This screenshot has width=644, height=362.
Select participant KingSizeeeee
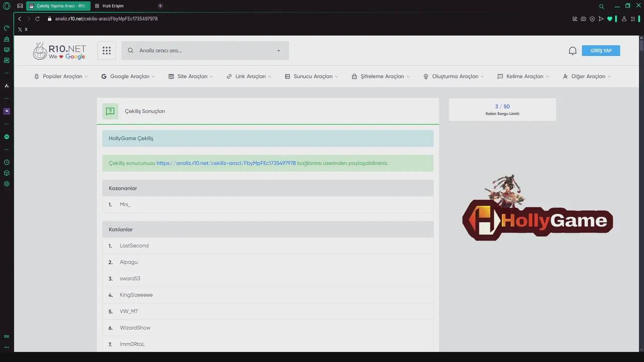click(x=136, y=295)
